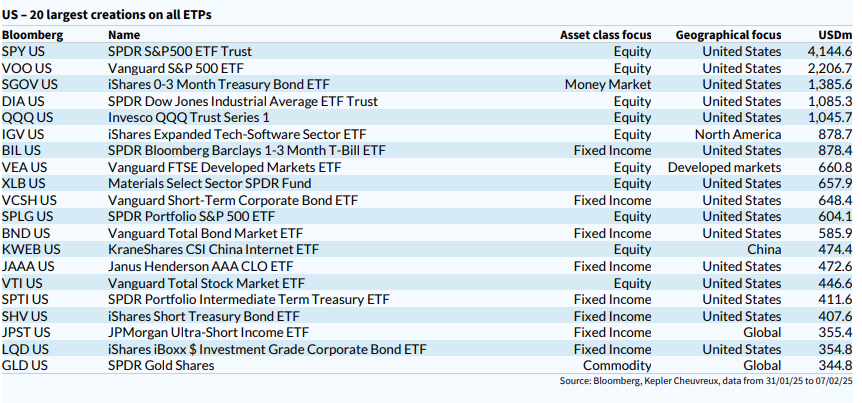Click the Name column header
Screen dimensions: 862x403
[x=124, y=35]
